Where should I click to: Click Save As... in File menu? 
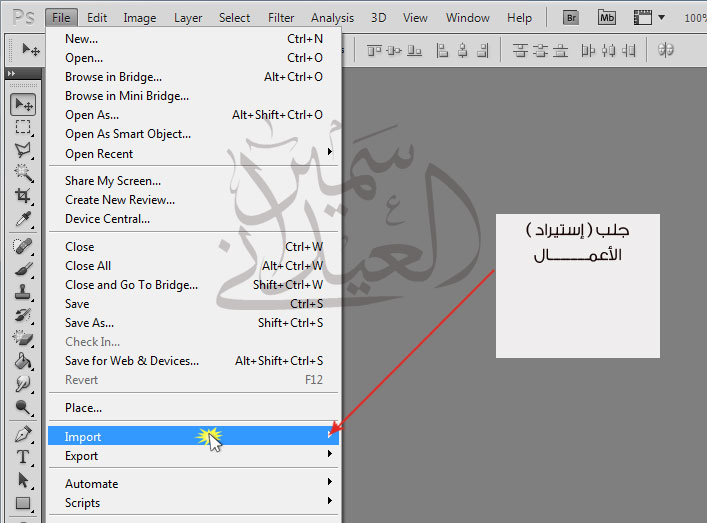point(90,323)
